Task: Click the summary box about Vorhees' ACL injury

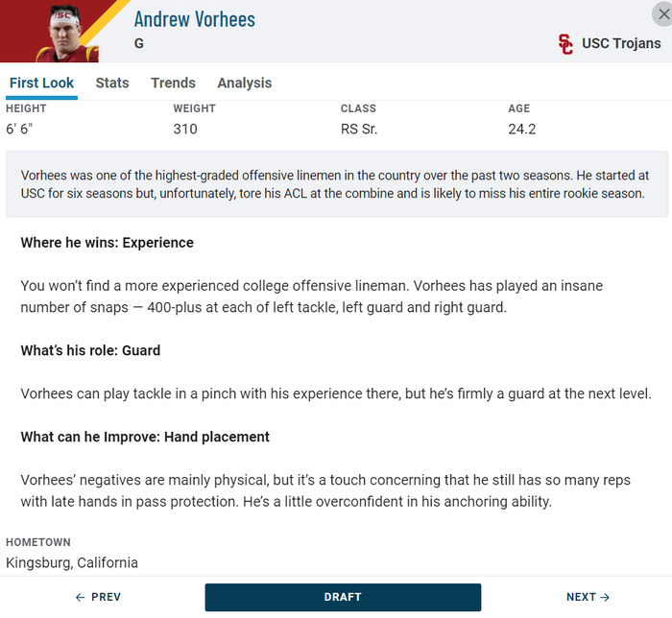Action: 337,184
